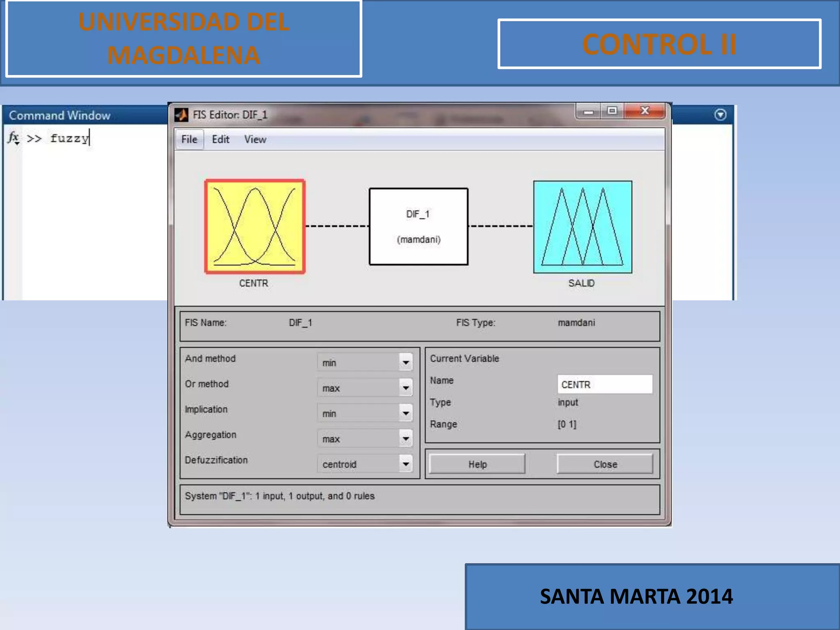The height and width of the screenshot is (630, 840).
Task: Click the Range value [0 1]
Action: pos(567,425)
